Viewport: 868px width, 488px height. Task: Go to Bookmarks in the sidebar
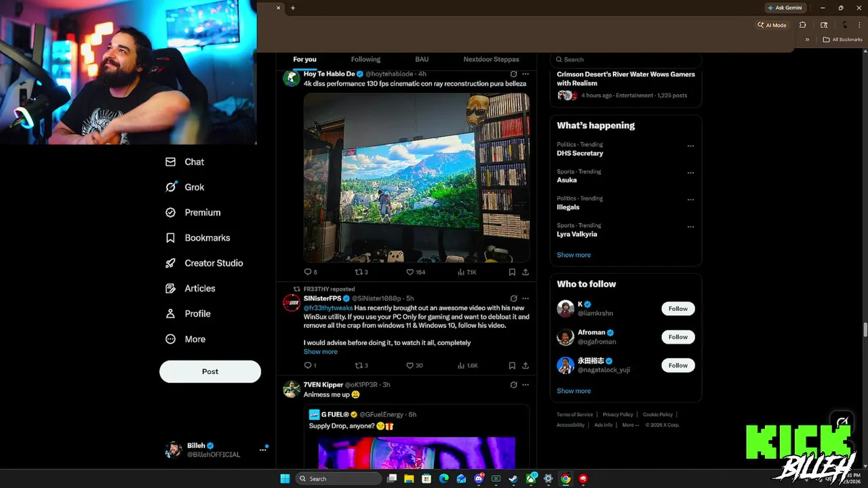[x=197, y=238]
